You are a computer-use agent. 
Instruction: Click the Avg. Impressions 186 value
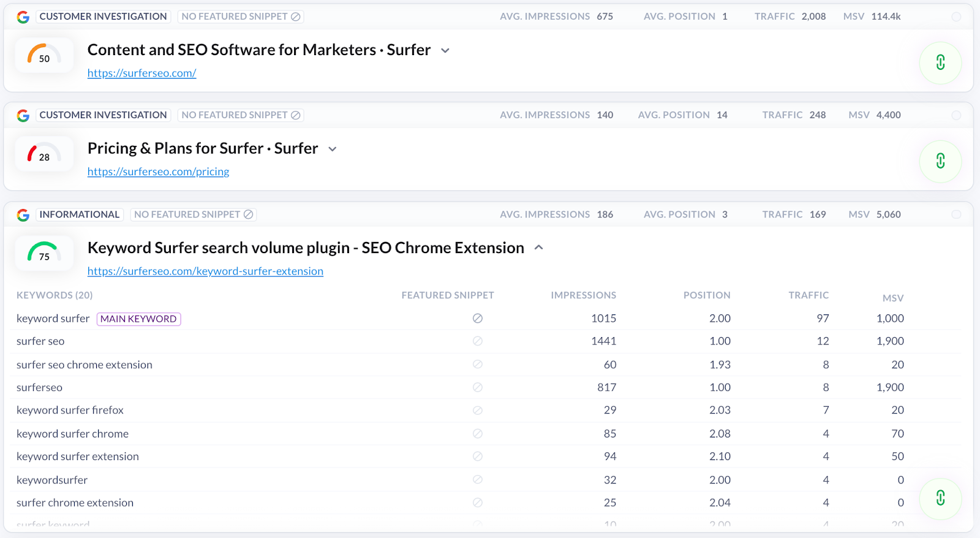point(605,214)
